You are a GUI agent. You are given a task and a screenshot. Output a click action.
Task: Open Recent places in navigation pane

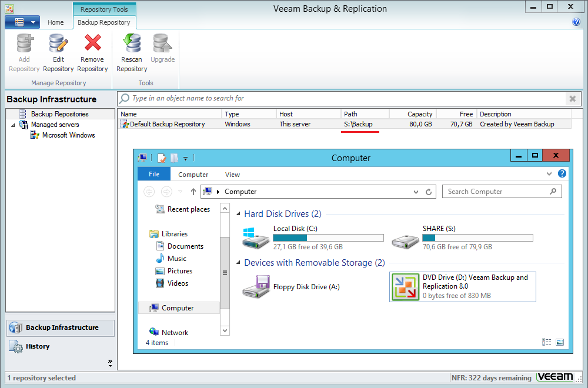tap(183, 209)
